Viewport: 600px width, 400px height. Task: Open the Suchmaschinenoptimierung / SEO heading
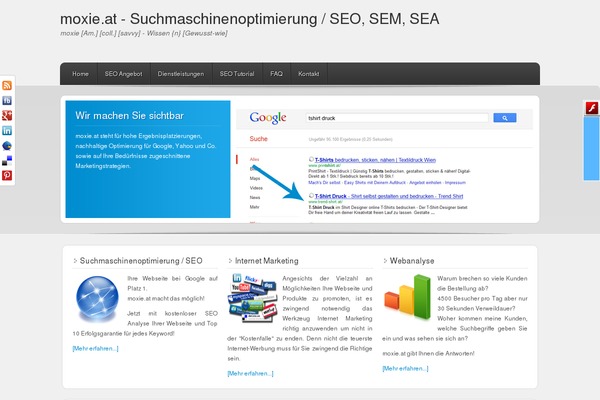pyautogui.click(x=141, y=261)
